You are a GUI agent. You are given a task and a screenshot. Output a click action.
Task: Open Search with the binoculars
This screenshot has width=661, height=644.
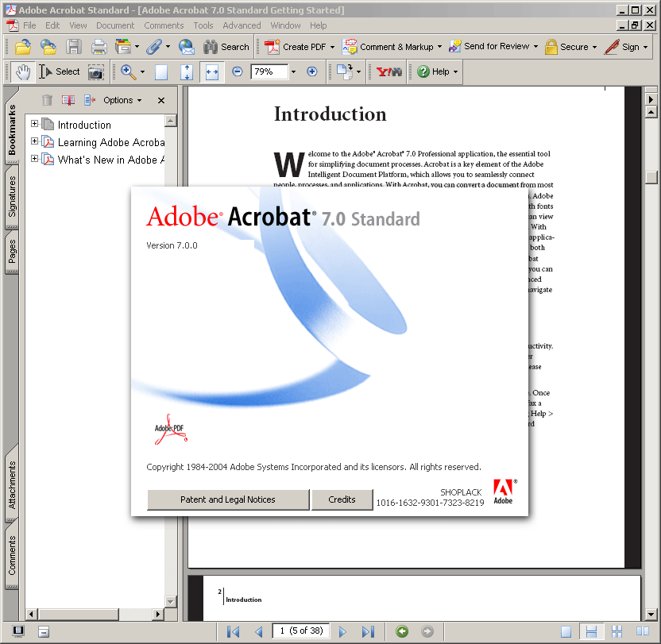coord(226,47)
